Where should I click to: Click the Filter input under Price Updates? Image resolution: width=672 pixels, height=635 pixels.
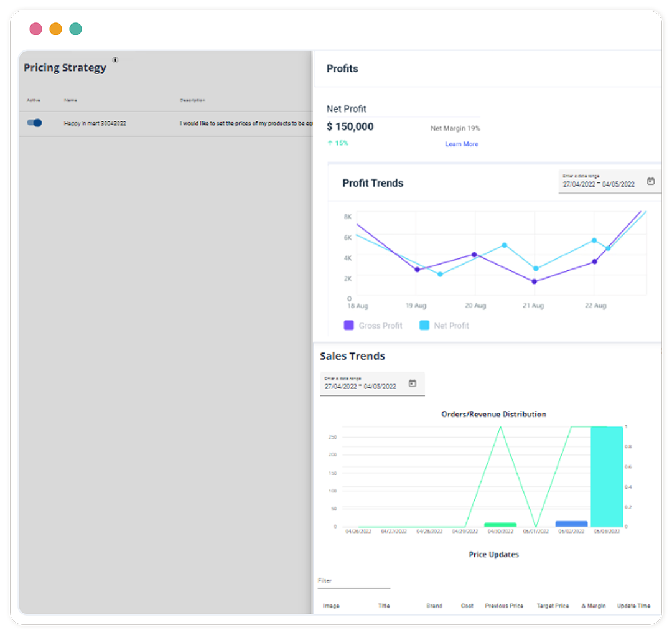pyautogui.click(x=353, y=581)
